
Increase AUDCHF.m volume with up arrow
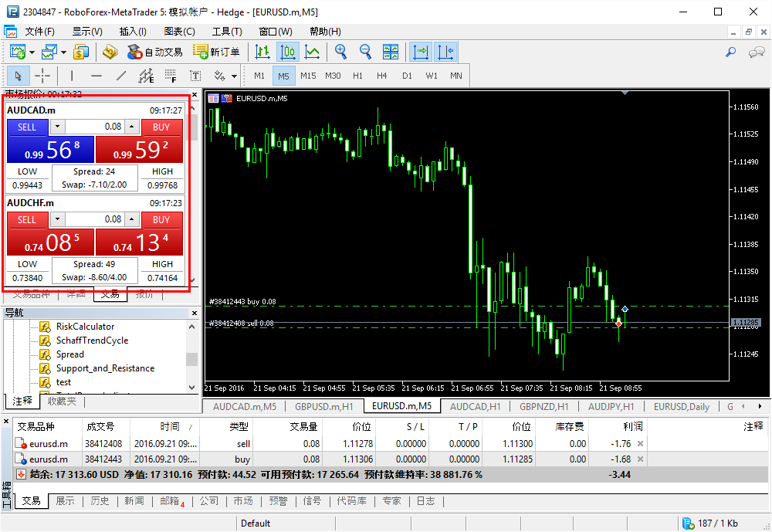pos(132,219)
